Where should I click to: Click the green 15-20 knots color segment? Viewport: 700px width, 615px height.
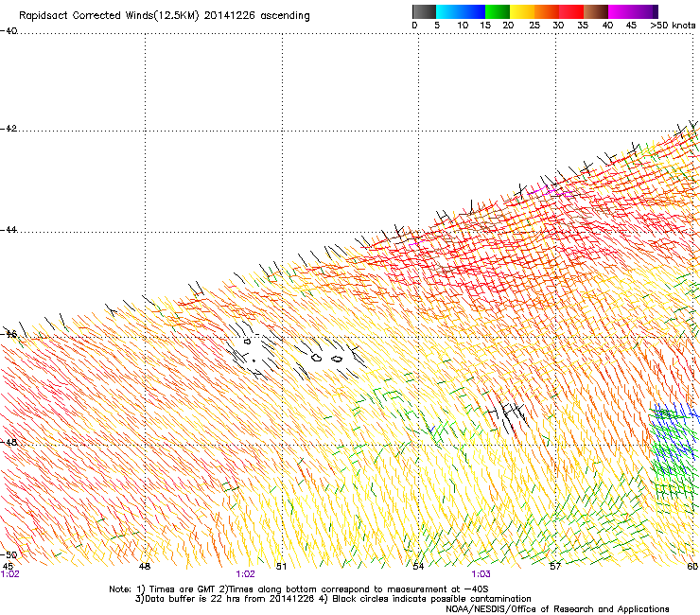click(x=498, y=12)
